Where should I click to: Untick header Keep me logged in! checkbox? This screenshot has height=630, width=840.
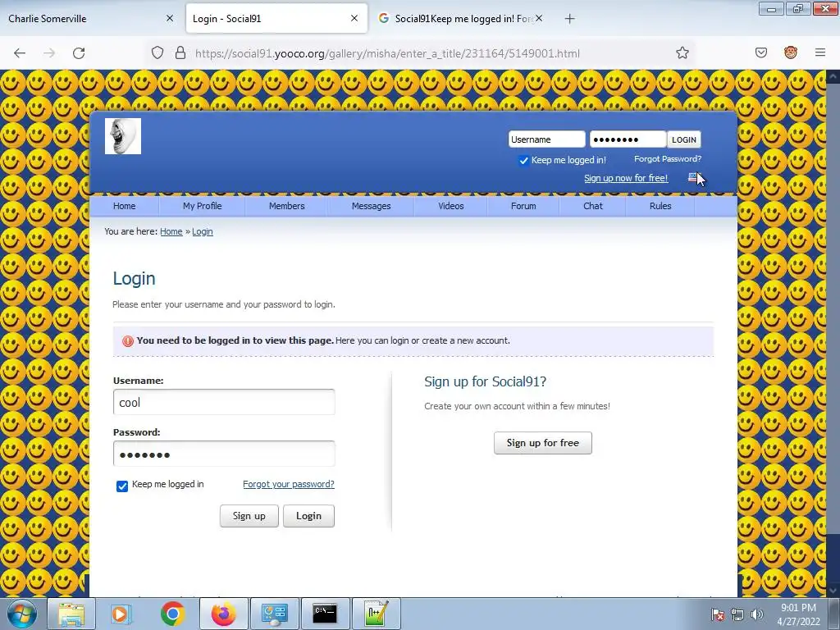pyautogui.click(x=523, y=160)
